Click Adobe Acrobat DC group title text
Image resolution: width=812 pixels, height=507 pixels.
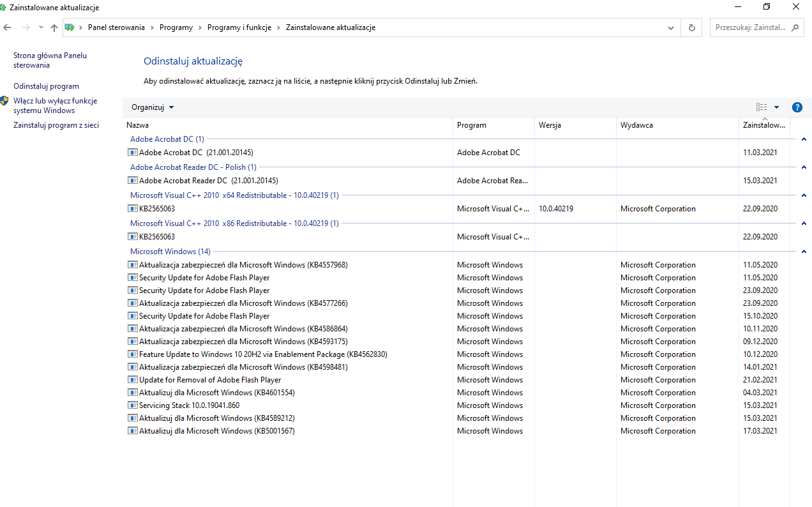(x=167, y=139)
